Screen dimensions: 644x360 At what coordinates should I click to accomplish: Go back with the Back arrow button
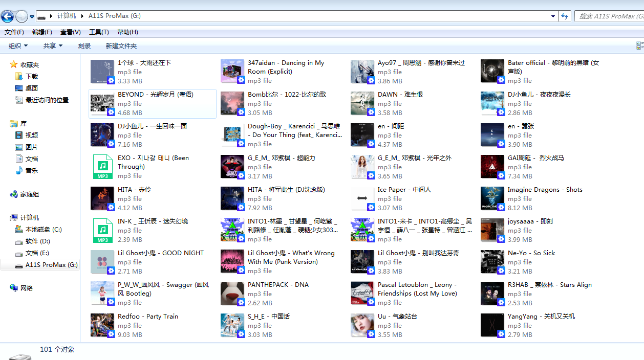tap(8, 16)
